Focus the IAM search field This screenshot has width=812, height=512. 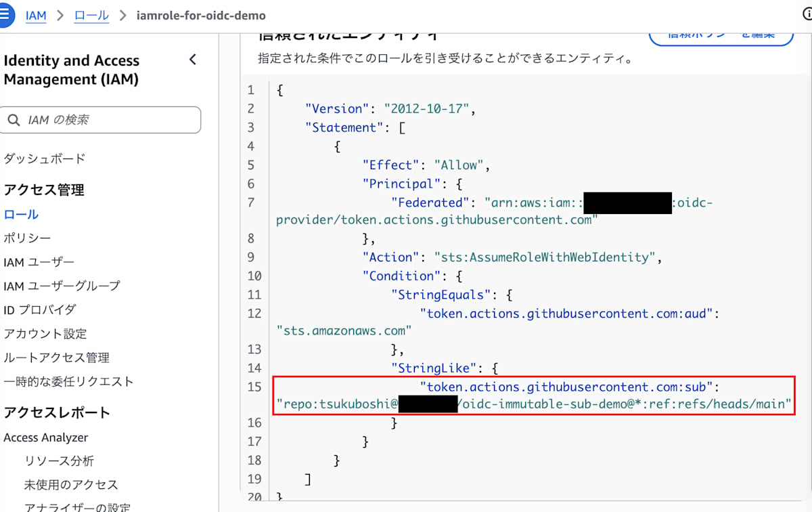pos(100,120)
